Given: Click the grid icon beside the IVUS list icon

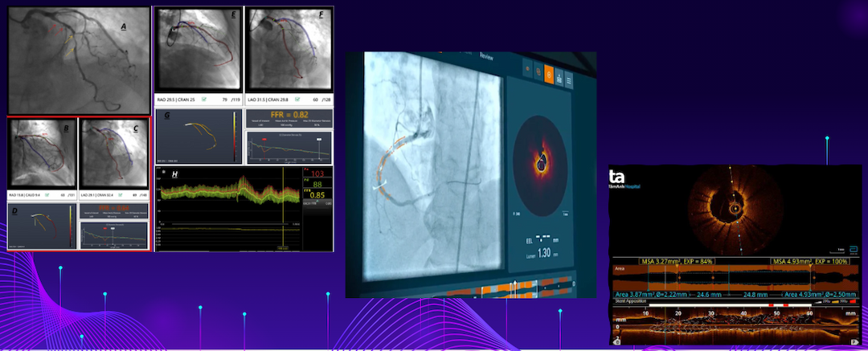Looking at the screenshot, I should click(x=559, y=77).
